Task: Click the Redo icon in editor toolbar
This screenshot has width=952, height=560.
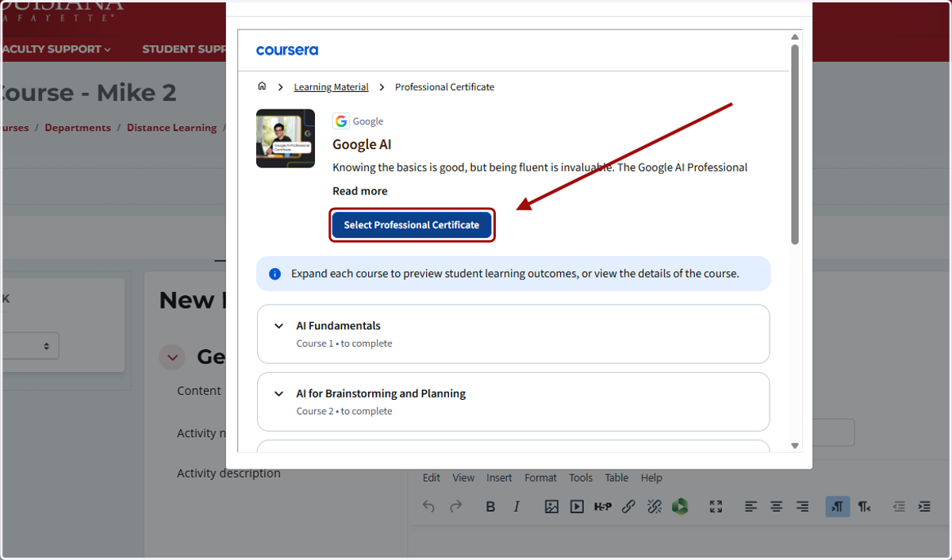Action: (x=456, y=506)
